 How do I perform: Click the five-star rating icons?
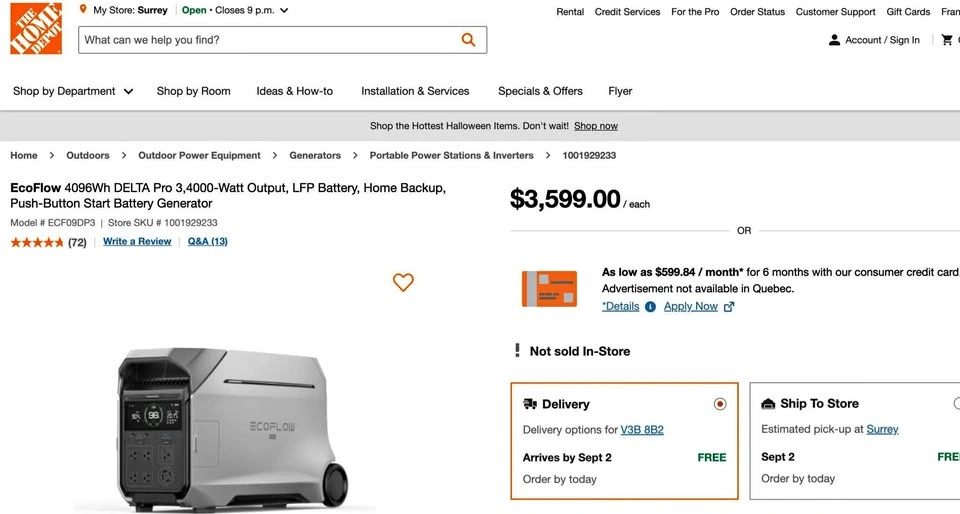[37, 242]
